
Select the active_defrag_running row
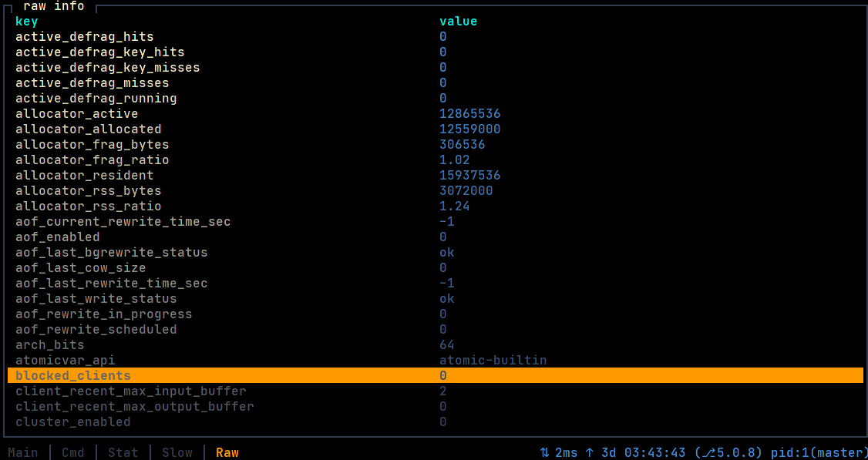436,99
